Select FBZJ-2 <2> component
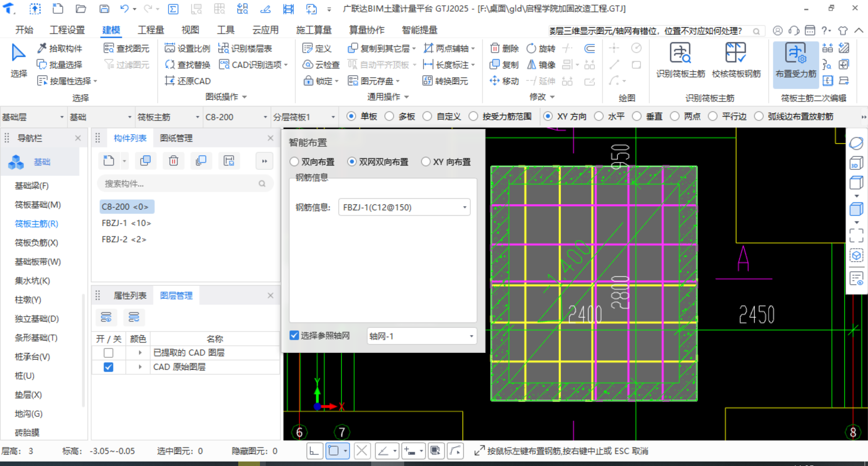This screenshot has width=868, height=466. click(x=124, y=239)
